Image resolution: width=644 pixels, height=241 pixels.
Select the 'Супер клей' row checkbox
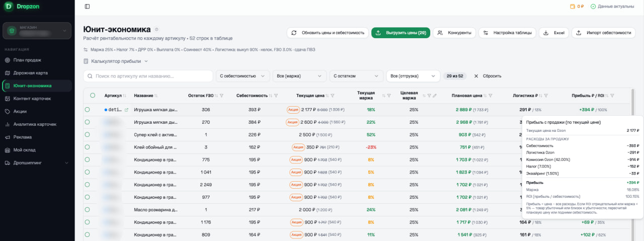tap(87, 134)
